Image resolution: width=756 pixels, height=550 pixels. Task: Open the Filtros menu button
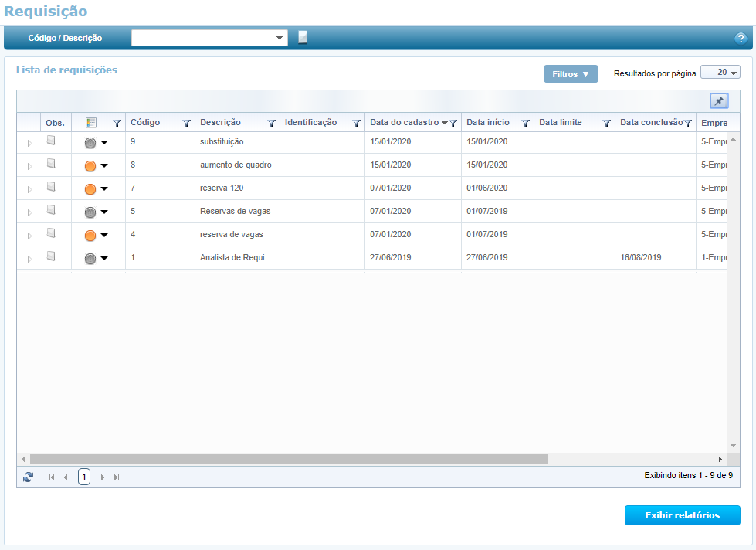[x=571, y=74]
